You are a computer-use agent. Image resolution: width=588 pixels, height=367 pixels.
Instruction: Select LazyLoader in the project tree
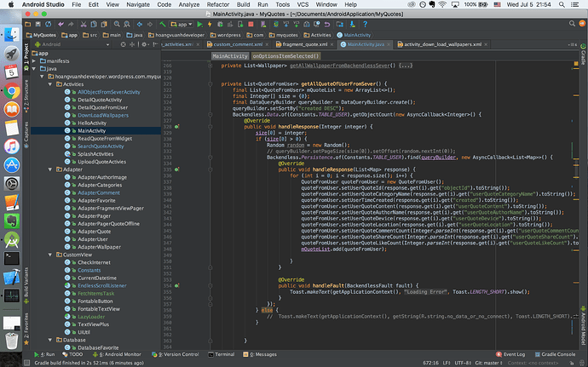pos(91,317)
